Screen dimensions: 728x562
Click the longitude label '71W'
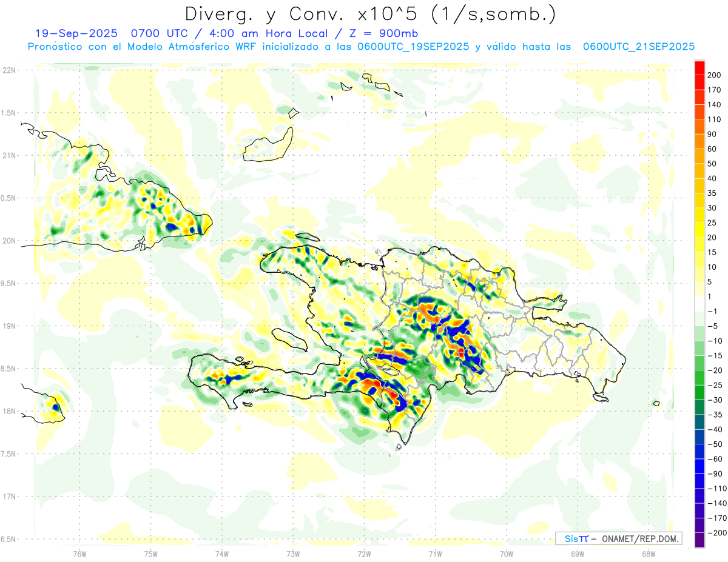click(x=435, y=554)
